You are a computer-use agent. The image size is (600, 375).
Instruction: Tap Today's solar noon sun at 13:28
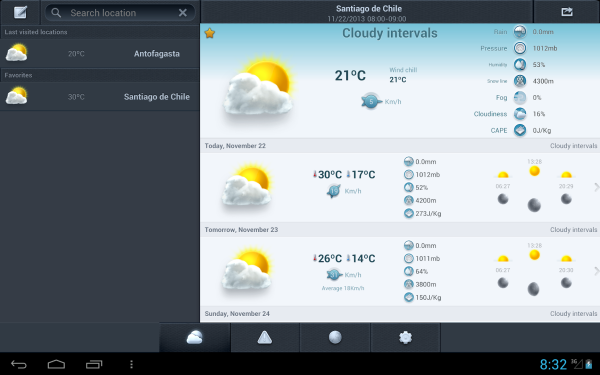534,171
